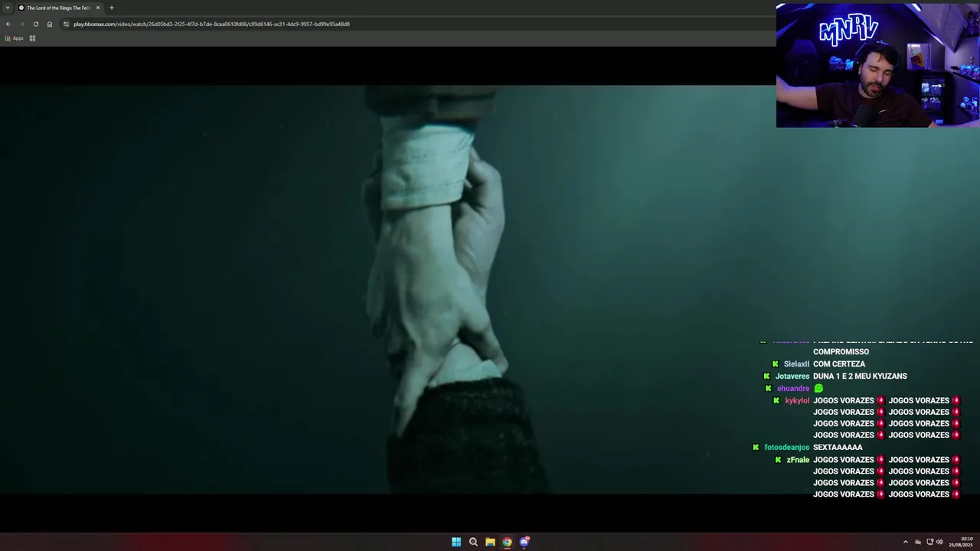980x551 pixels.
Task: Open a new browser tab
Action: [112, 8]
